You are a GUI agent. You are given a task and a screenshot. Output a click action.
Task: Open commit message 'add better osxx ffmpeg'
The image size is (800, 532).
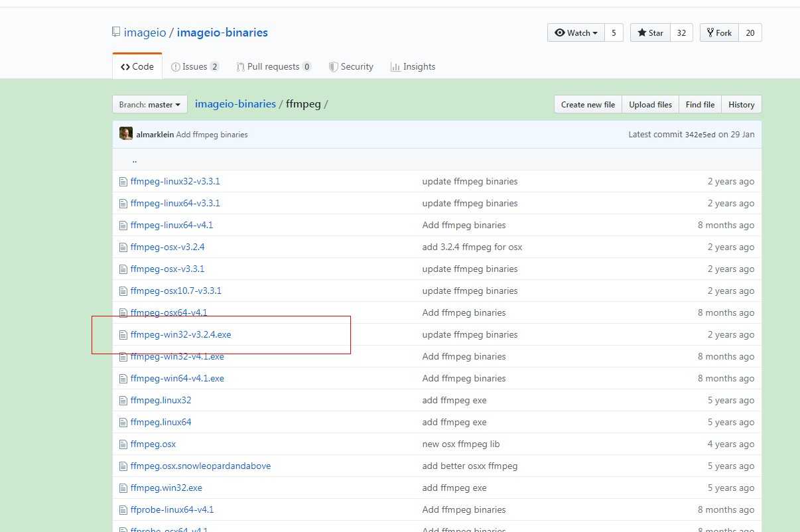470,466
